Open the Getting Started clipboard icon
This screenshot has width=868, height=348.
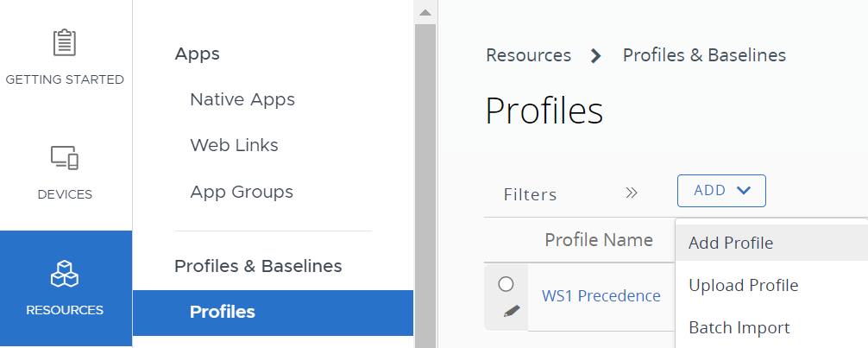pos(65,42)
